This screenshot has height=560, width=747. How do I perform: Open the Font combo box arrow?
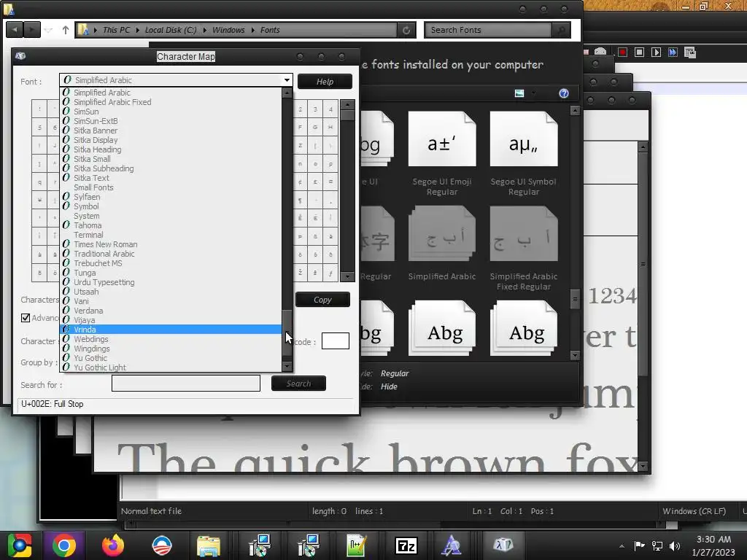pos(287,80)
